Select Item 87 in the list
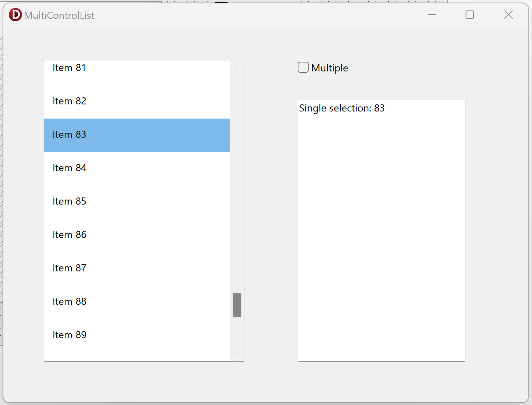532x405 pixels. [137, 269]
